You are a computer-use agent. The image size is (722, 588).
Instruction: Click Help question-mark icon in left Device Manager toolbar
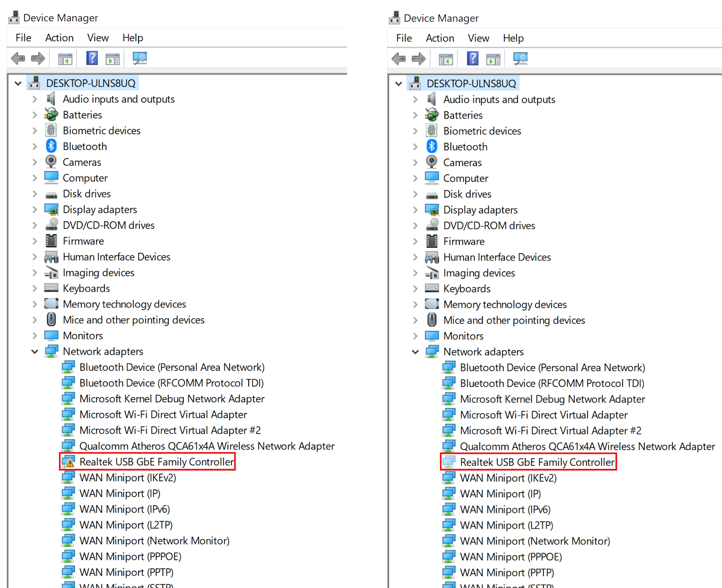(x=92, y=58)
